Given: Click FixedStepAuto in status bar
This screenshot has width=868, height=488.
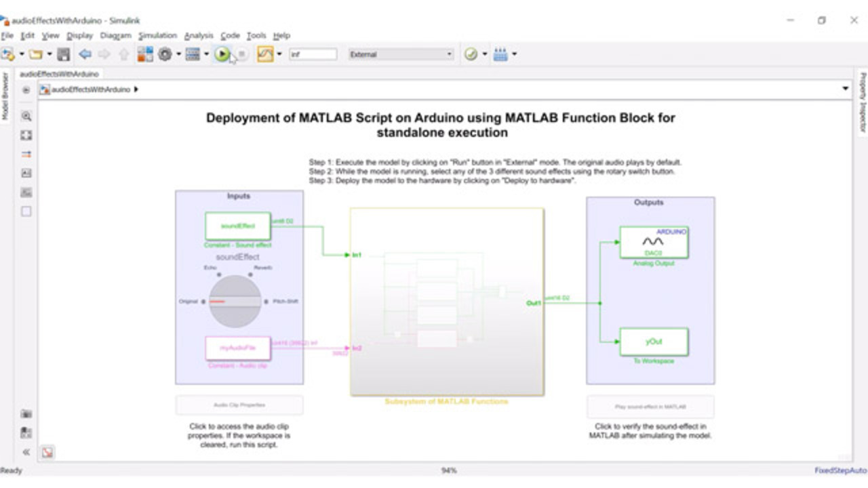Looking at the screenshot, I should 840,470.
